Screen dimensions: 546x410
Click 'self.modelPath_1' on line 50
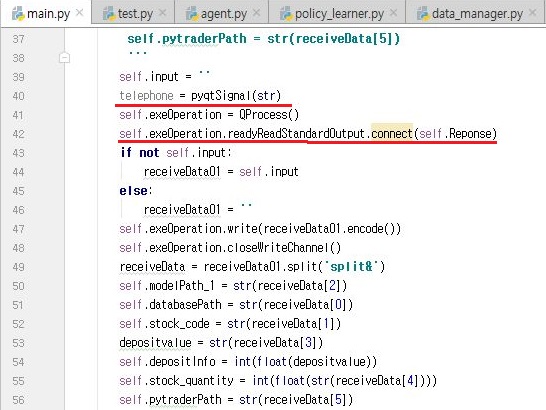click(167, 286)
